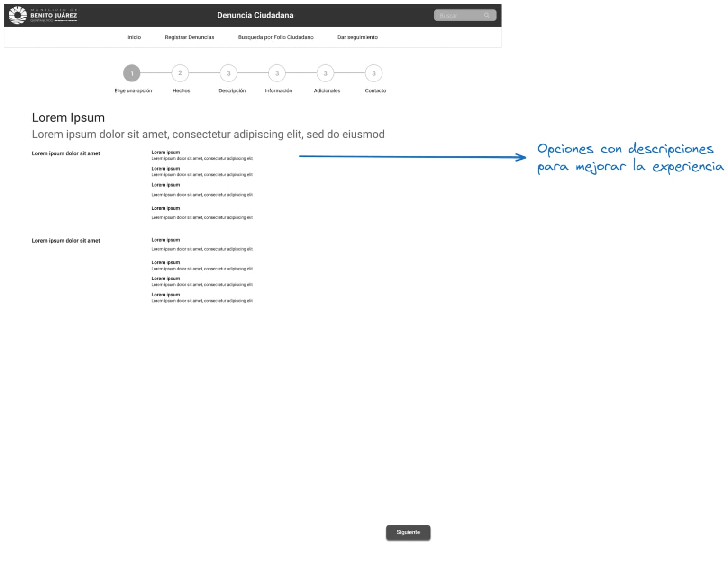
Task: Pick the last option in the top group
Action: point(165,208)
